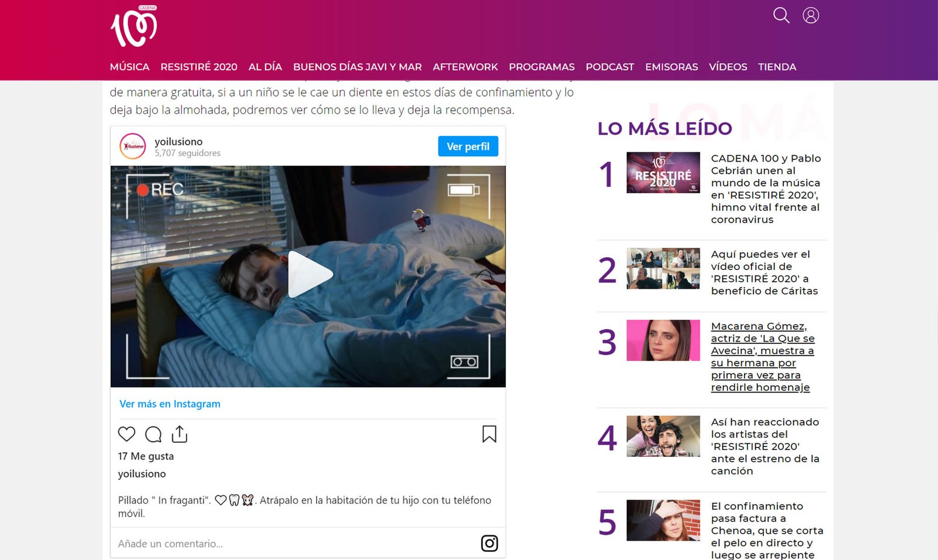Play the embedded Instagram video
The width and height of the screenshot is (938, 560).
point(308,275)
